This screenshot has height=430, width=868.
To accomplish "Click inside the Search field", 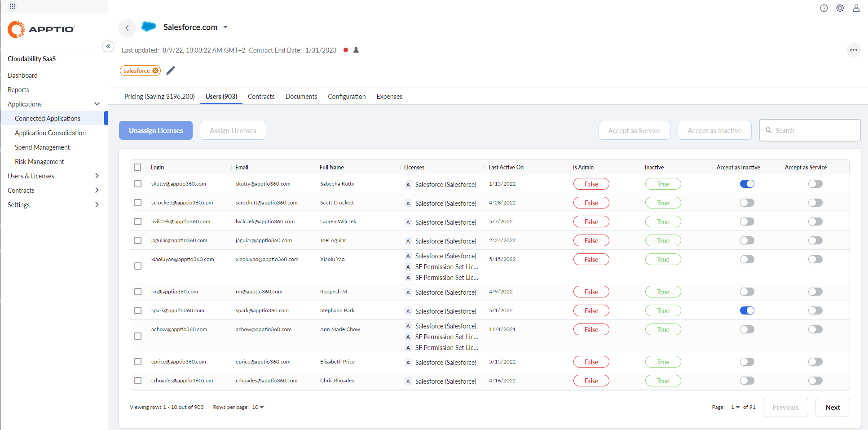I will 809,130.
